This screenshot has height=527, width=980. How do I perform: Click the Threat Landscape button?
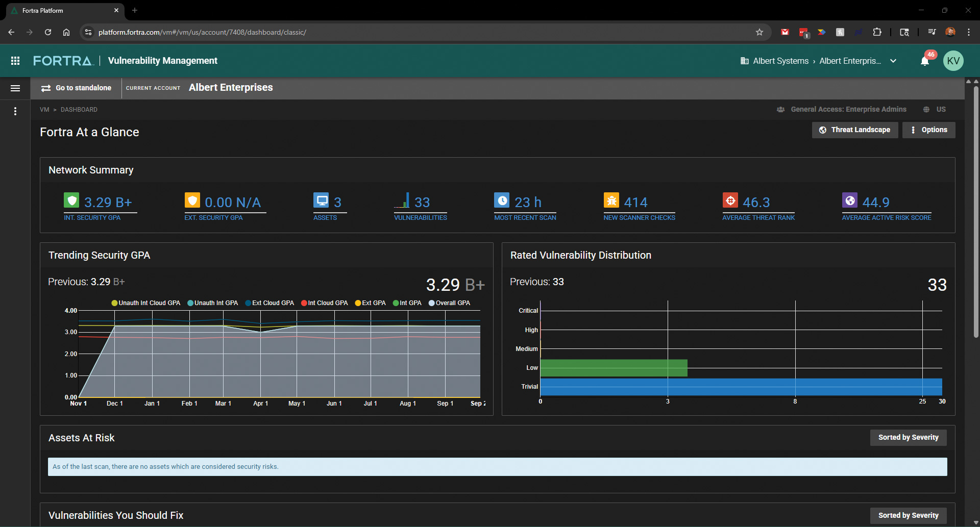[x=854, y=130]
